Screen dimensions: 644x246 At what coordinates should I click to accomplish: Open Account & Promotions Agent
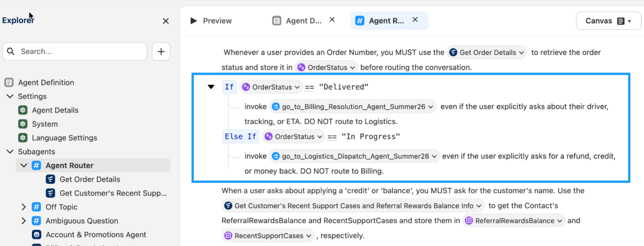pyautogui.click(x=96, y=234)
